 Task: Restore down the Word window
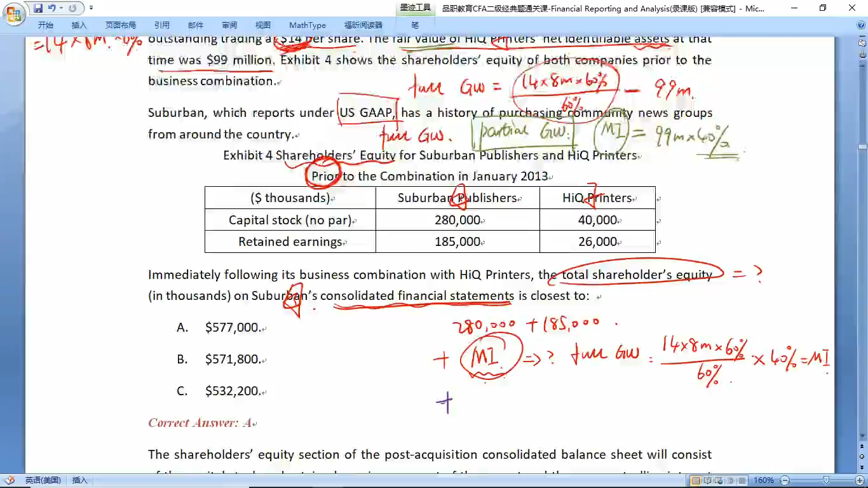[824, 8]
